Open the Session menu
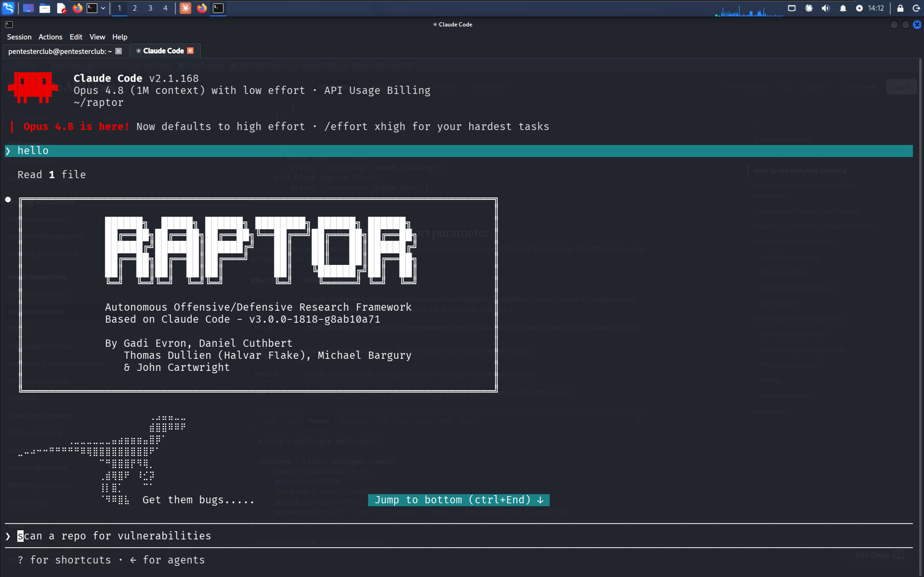 19,37
